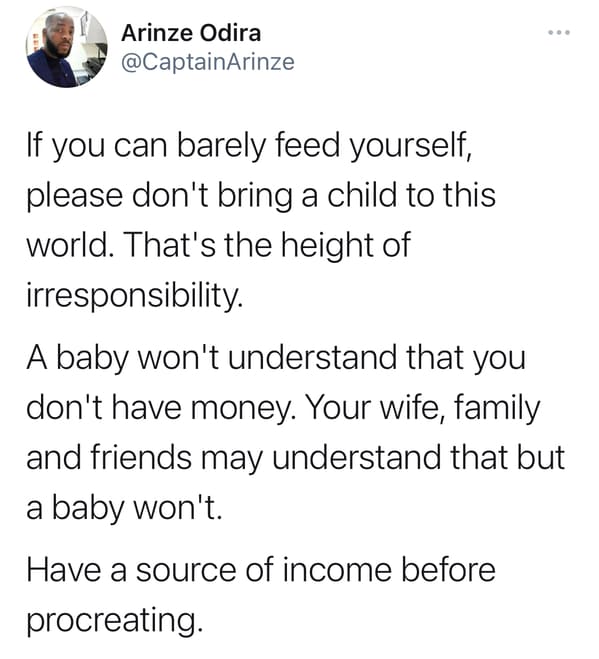Screen dimensions: 599x659
Task: Open the three-dot more options menu
Action: coord(559,33)
